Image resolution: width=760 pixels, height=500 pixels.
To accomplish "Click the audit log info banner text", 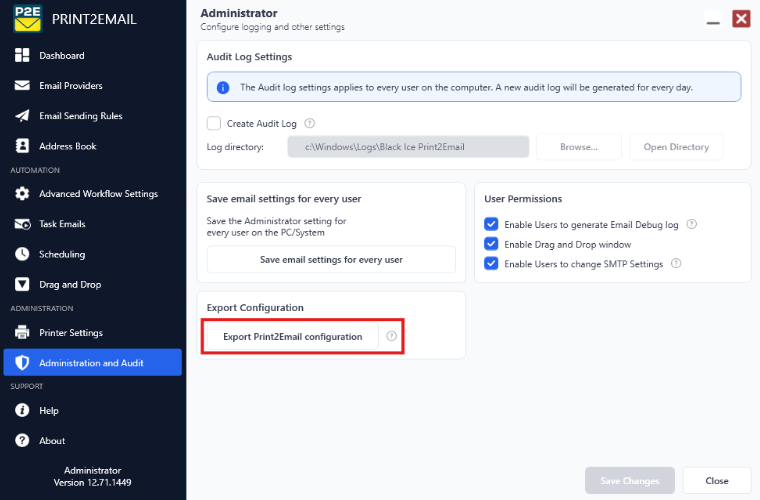I will click(466, 87).
